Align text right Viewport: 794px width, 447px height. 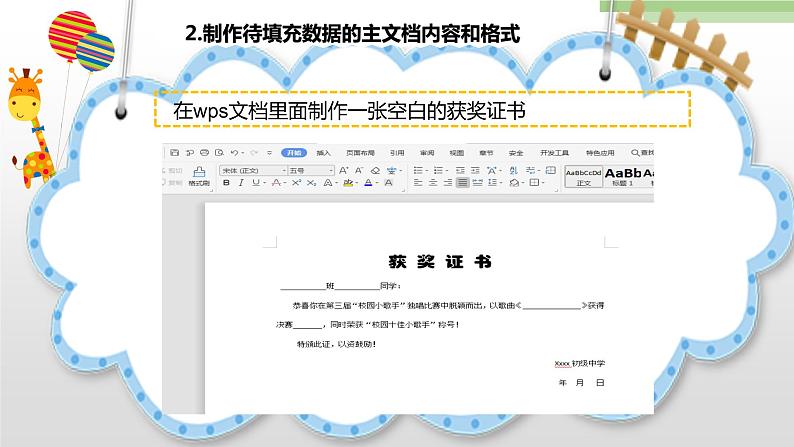tap(448, 182)
